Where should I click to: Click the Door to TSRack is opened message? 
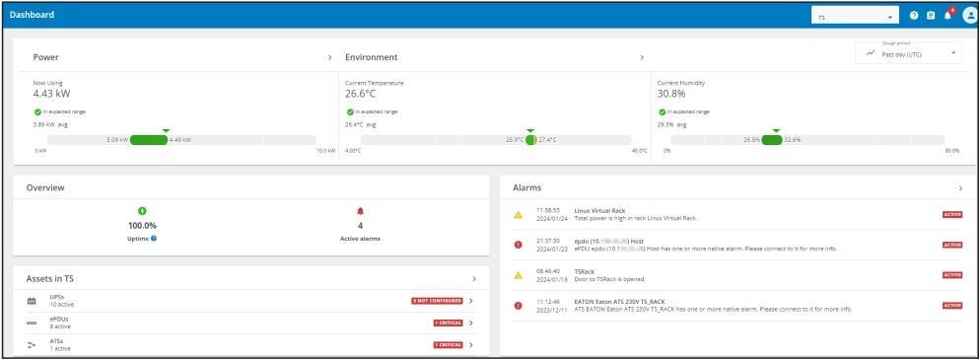[609, 279]
